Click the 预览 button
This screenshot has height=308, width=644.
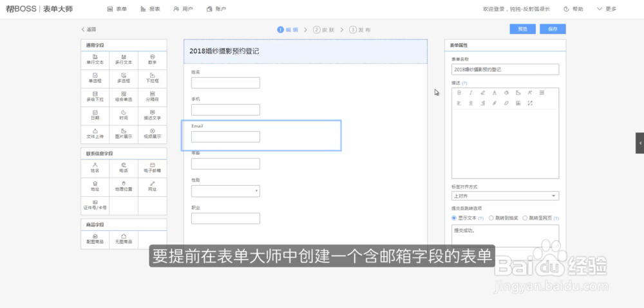pos(522,29)
